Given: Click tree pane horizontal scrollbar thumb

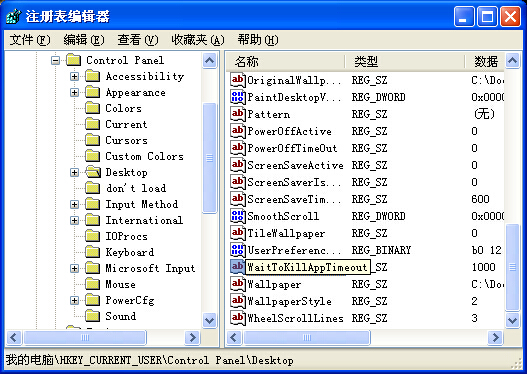Looking at the screenshot, I should (x=85, y=337).
